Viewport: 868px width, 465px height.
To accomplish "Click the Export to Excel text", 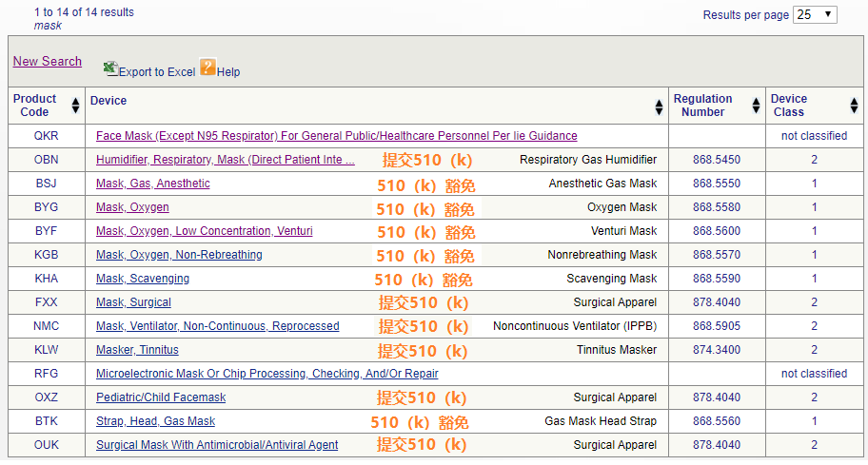I will coord(157,72).
